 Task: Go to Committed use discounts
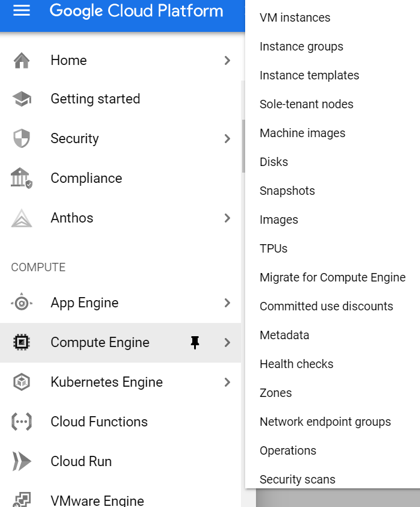pyautogui.click(x=326, y=306)
